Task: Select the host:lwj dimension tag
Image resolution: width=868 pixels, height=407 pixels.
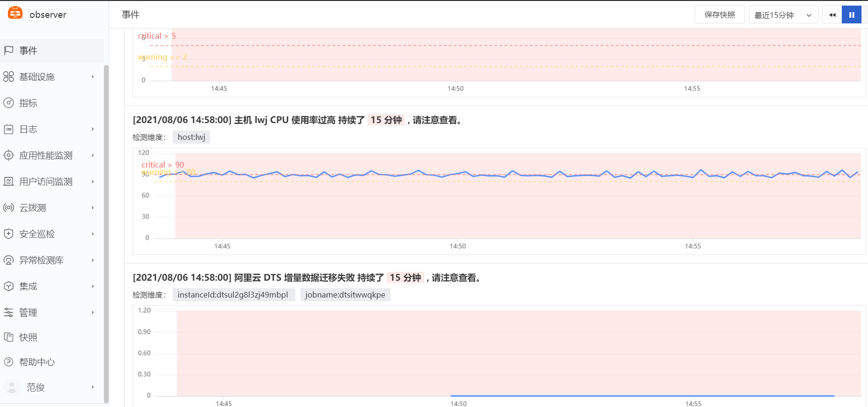Action: (191, 137)
